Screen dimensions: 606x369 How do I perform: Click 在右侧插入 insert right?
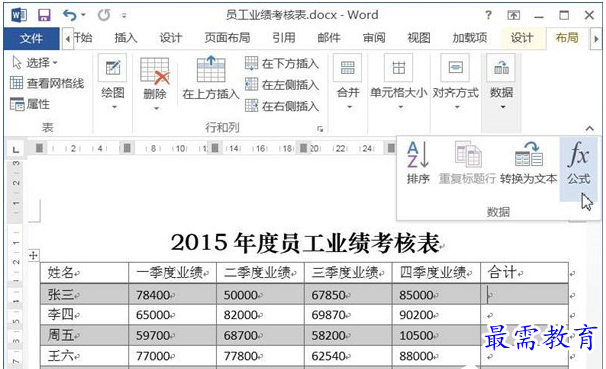pos(282,106)
